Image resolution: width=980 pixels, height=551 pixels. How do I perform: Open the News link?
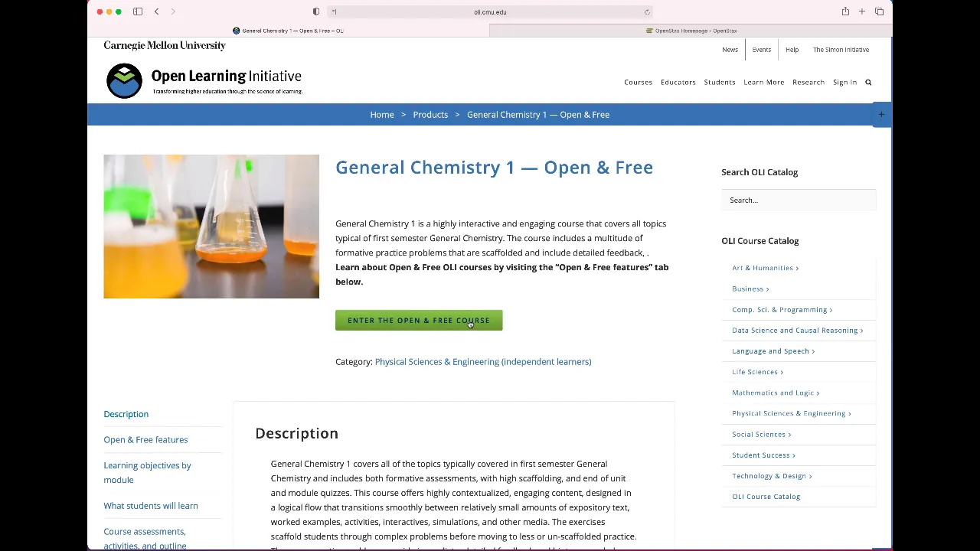730,50
